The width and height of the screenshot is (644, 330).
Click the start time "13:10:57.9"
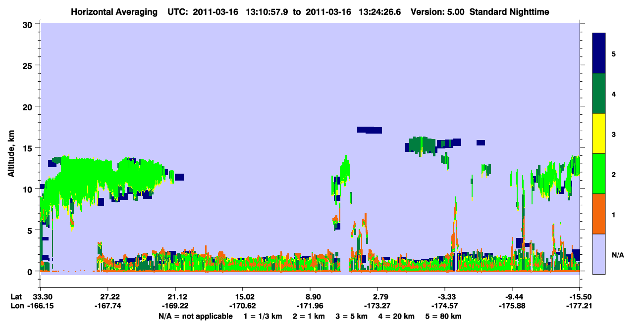tap(268, 11)
